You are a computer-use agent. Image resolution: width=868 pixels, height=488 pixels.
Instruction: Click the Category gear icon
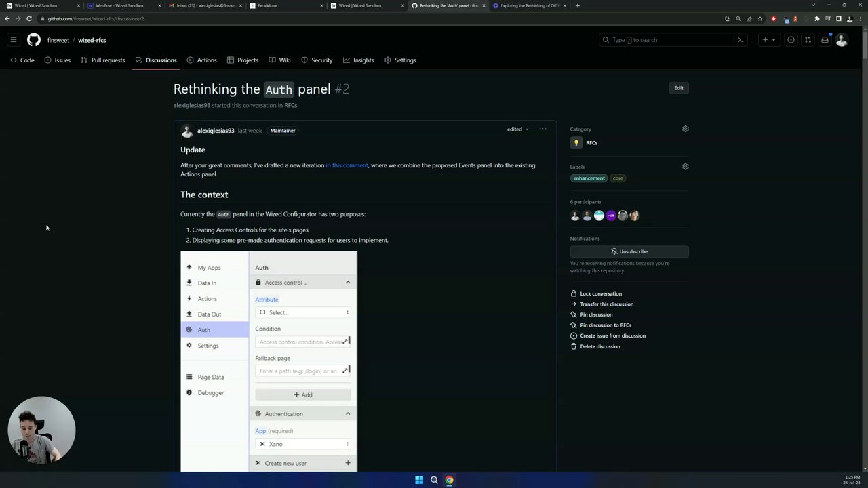(x=685, y=129)
